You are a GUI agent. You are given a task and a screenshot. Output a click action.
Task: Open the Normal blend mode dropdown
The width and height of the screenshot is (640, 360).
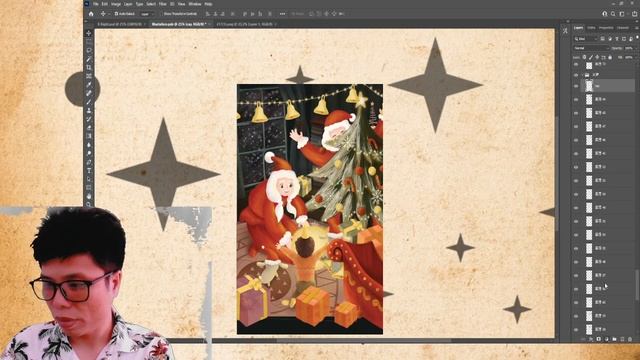[x=591, y=48]
